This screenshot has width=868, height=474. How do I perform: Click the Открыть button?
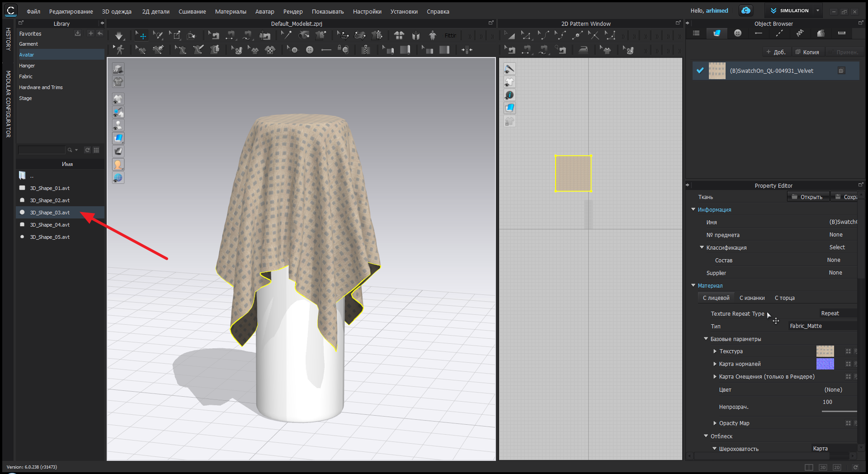click(807, 197)
